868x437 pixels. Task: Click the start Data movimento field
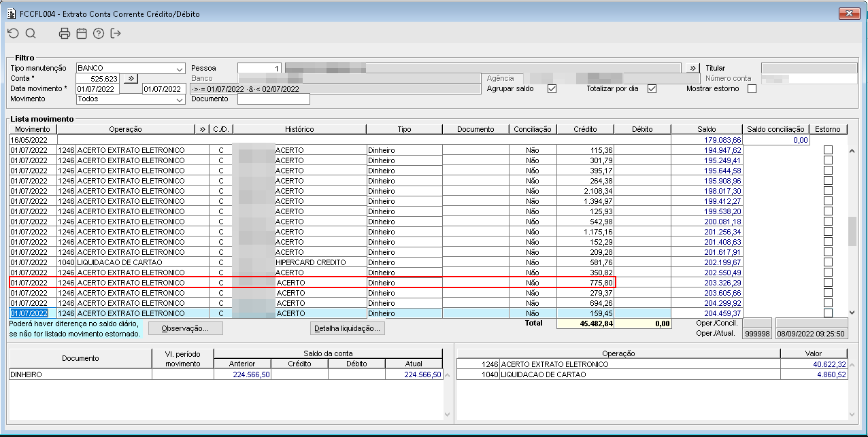[98, 89]
